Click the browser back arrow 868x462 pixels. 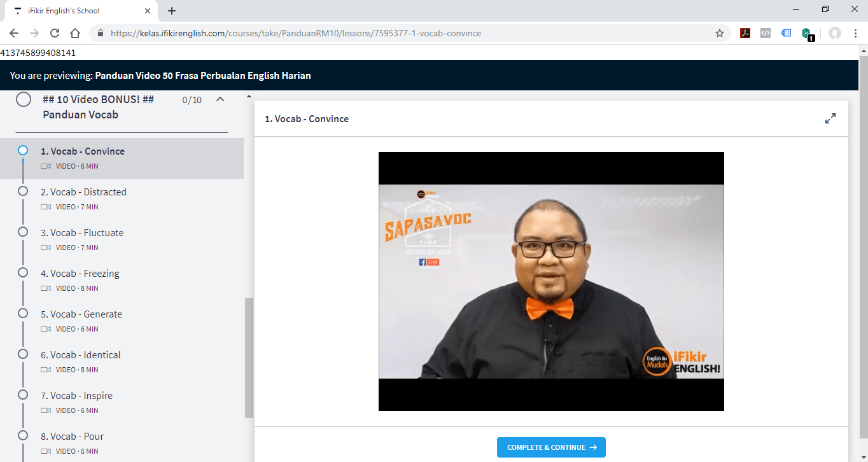14,33
